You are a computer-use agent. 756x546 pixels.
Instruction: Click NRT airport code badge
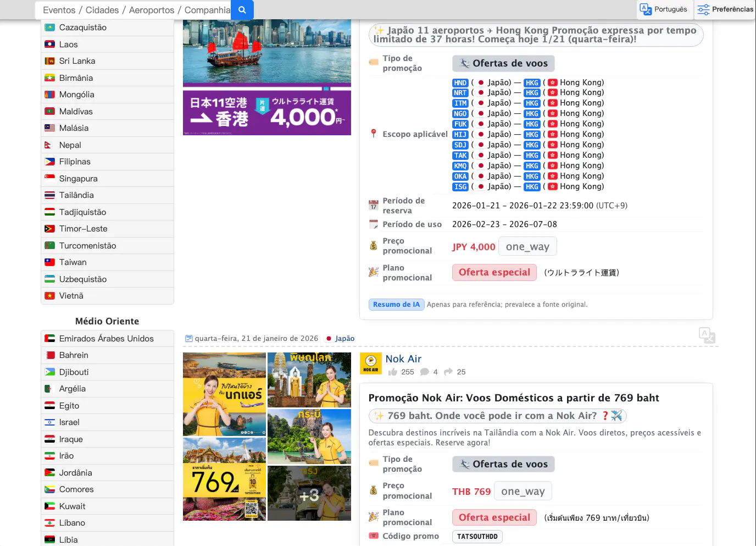(x=460, y=93)
